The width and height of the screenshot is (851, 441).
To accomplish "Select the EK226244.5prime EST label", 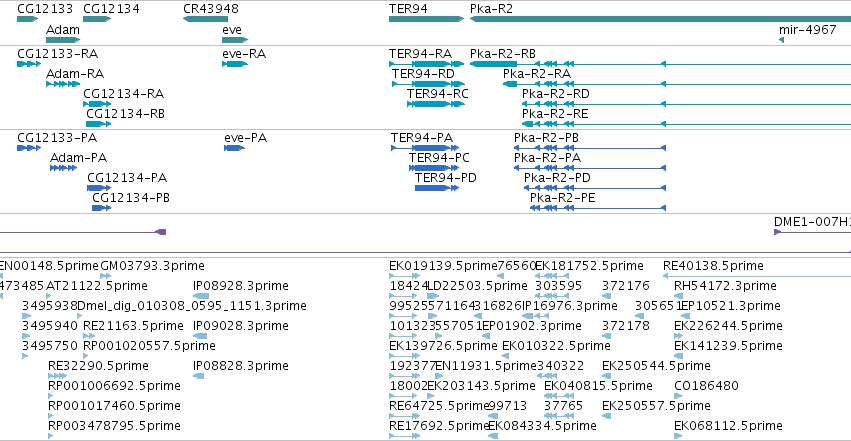I will coord(728,326).
